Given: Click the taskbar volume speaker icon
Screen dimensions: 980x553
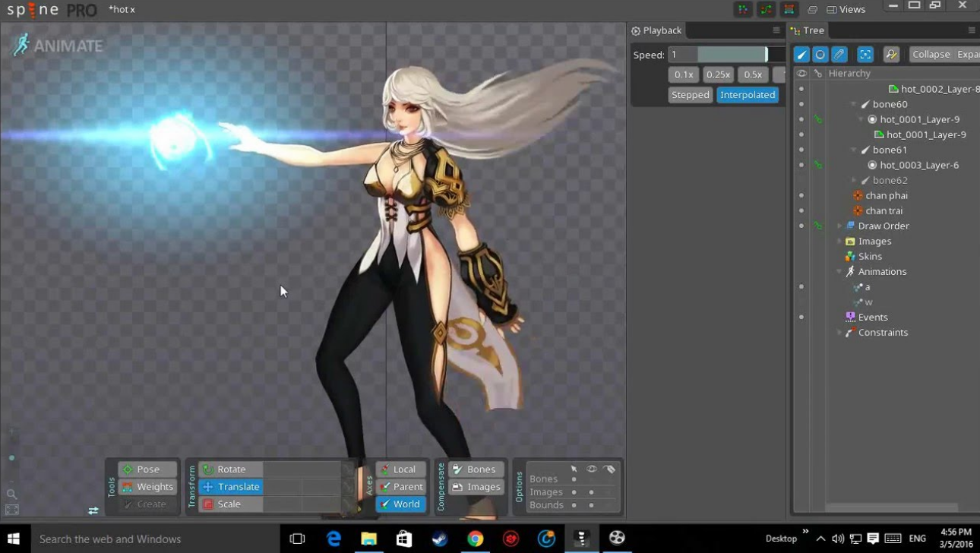Looking at the screenshot, I should tap(838, 539).
